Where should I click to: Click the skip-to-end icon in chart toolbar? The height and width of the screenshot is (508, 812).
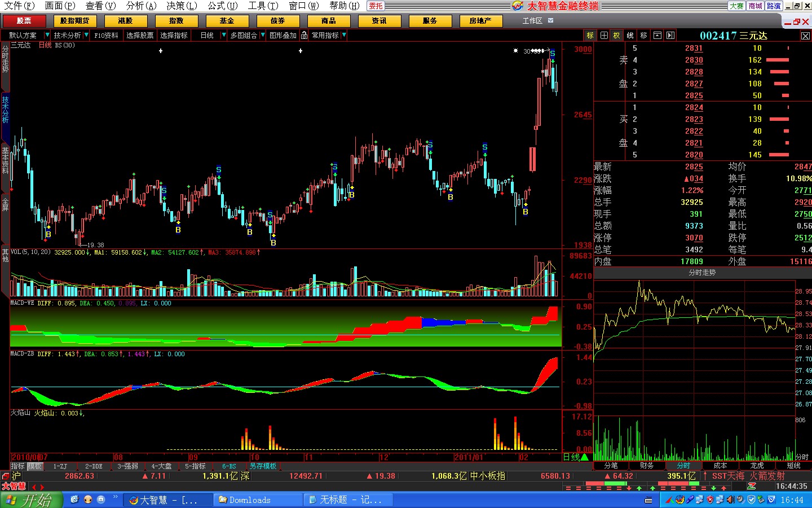[670, 36]
